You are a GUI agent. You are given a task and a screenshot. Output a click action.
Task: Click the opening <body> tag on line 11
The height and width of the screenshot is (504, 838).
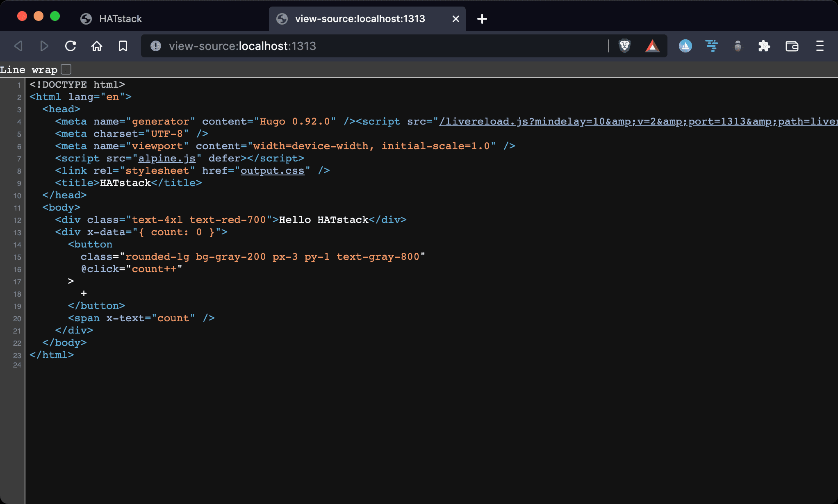(61, 208)
